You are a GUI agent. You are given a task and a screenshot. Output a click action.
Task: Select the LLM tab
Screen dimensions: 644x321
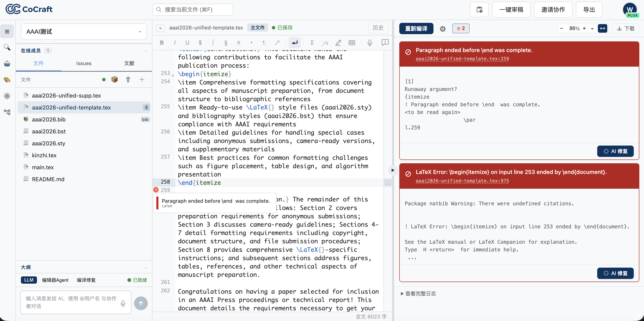click(29, 280)
